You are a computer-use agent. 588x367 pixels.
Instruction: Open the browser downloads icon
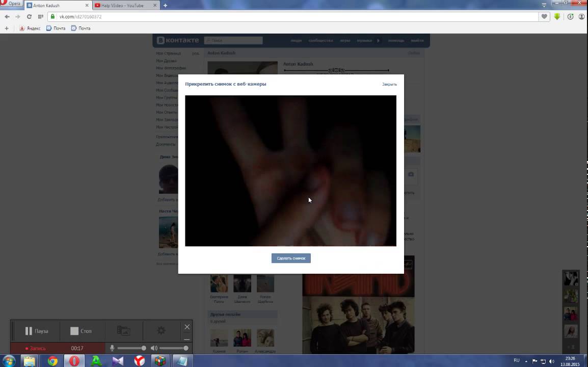[570, 16]
